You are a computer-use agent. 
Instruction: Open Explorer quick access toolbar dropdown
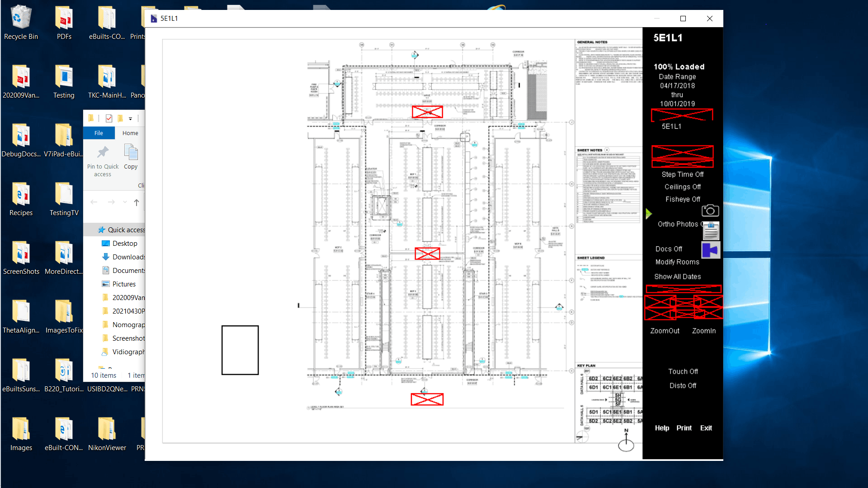130,119
